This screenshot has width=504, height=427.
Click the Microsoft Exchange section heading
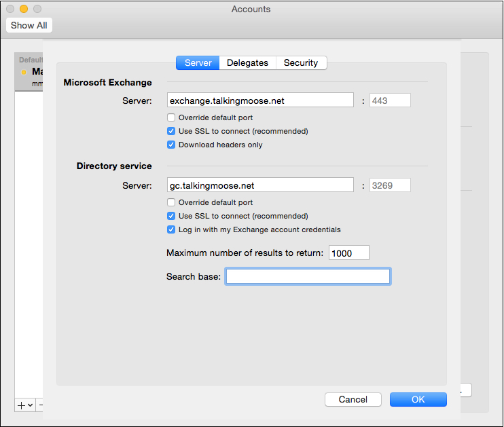point(108,83)
